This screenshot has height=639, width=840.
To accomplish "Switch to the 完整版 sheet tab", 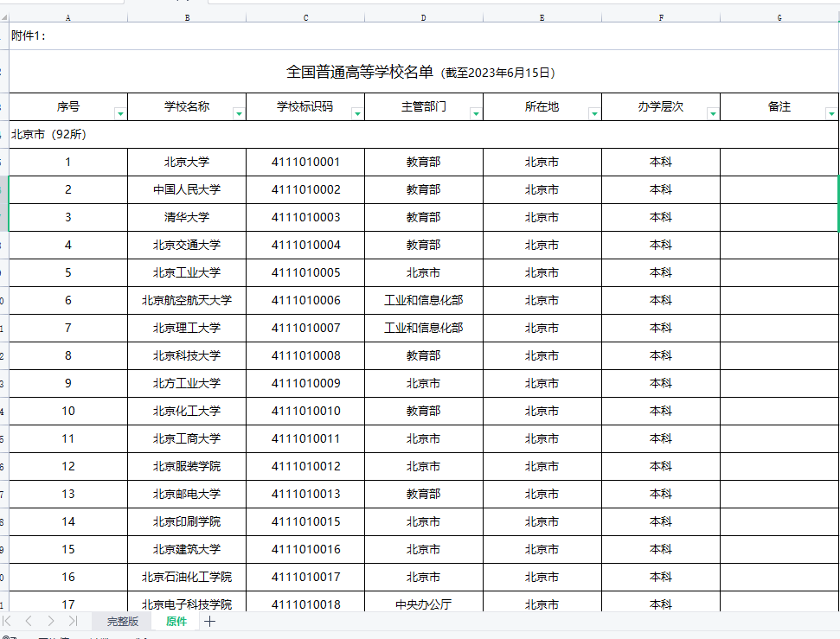I will [123, 622].
